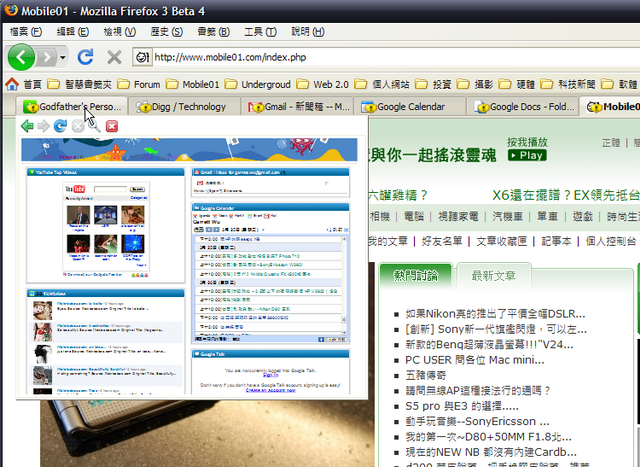The height and width of the screenshot is (467, 640).
Task: Open the 智慧書籤夾 bookmark folder
Action: click(x=79, y=84)
